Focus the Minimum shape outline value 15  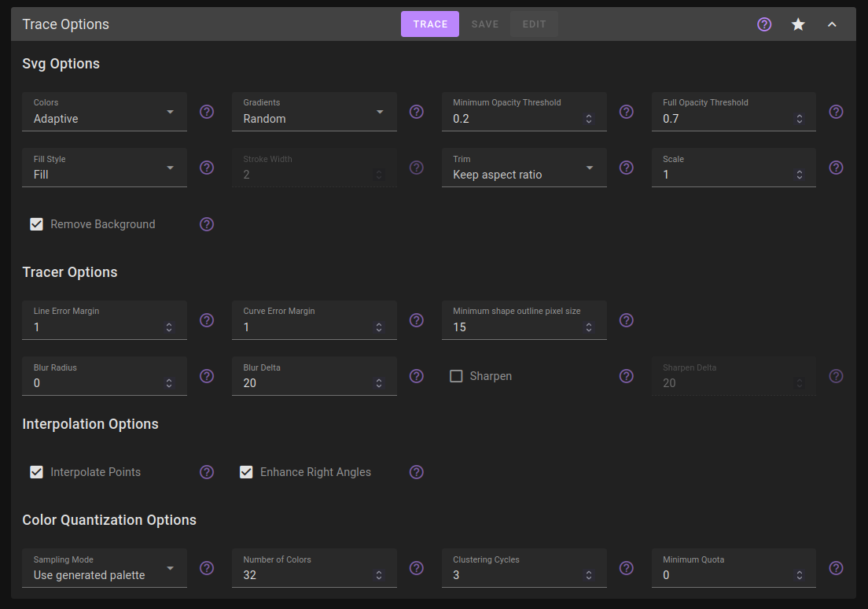[x=459, y=327]
